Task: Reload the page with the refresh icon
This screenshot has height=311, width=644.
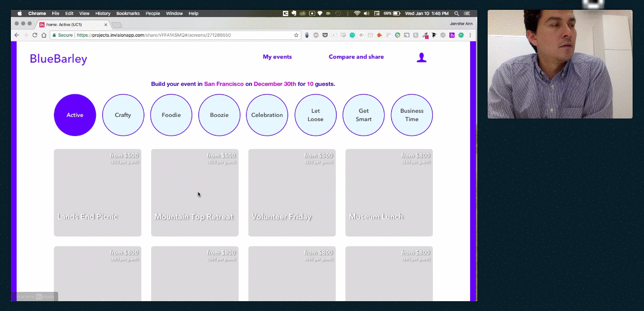Action: pyautogui.click(x=35, y=35)
